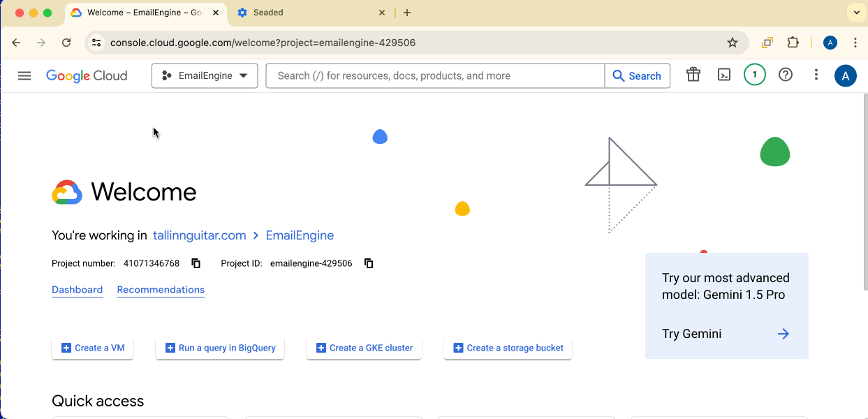Bookmark the page with the star icon

pyautogui.click(x=733, y=43)
